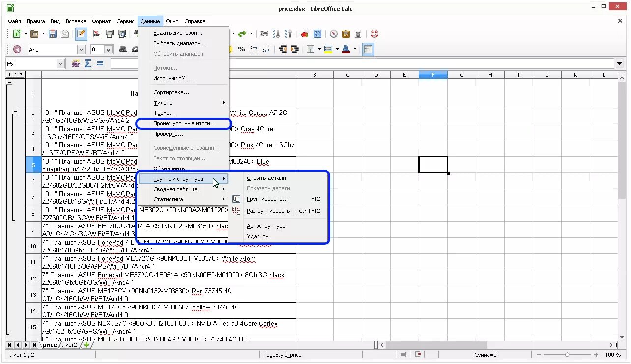Viewport: 631px width, 364px height.
Task: Apply yellow Background Color swatch
Action: [328, 49]
